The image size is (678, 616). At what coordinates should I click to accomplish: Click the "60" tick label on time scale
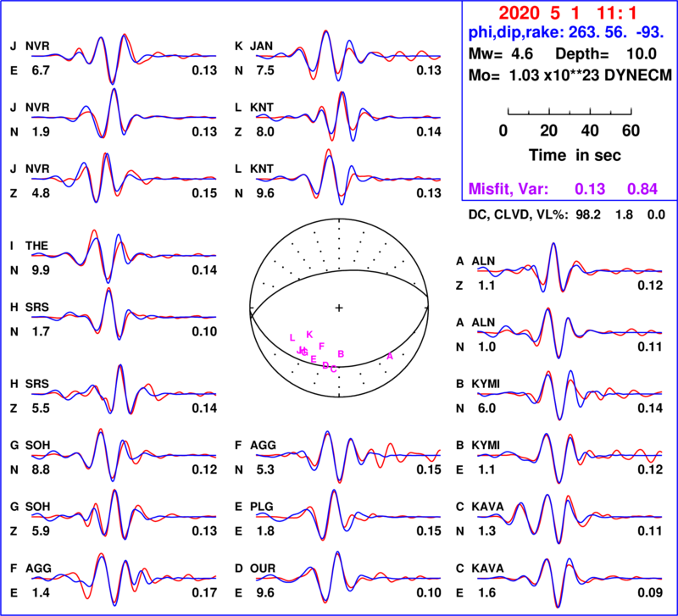(631, 130)
